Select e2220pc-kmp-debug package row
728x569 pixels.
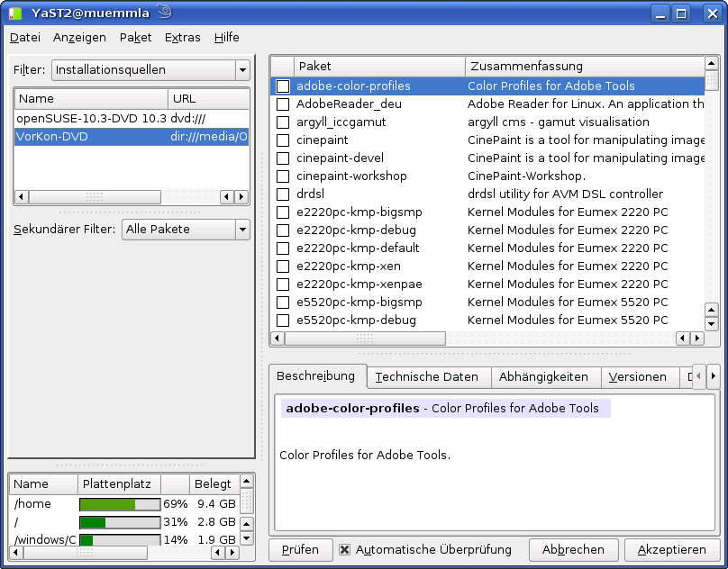(487, 230)
